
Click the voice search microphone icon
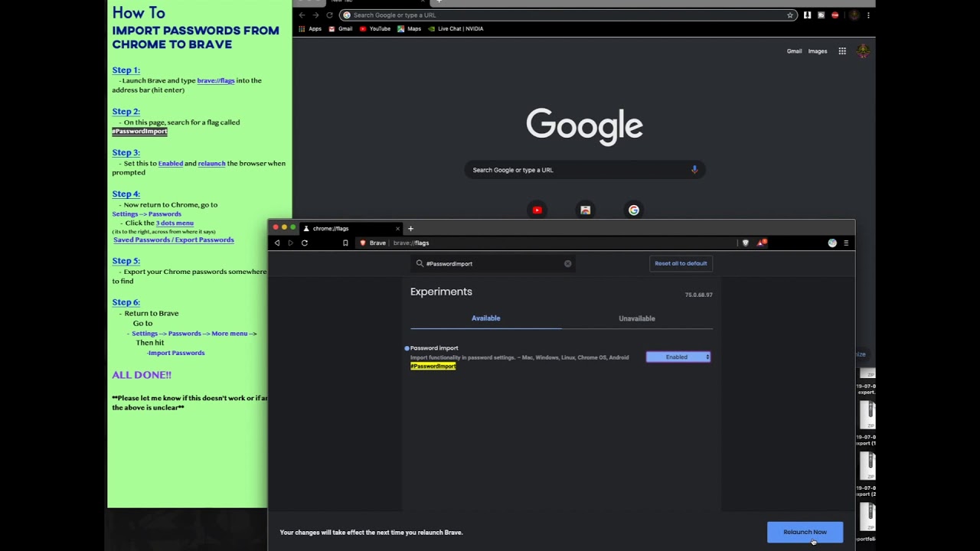[x=694, y=170]
